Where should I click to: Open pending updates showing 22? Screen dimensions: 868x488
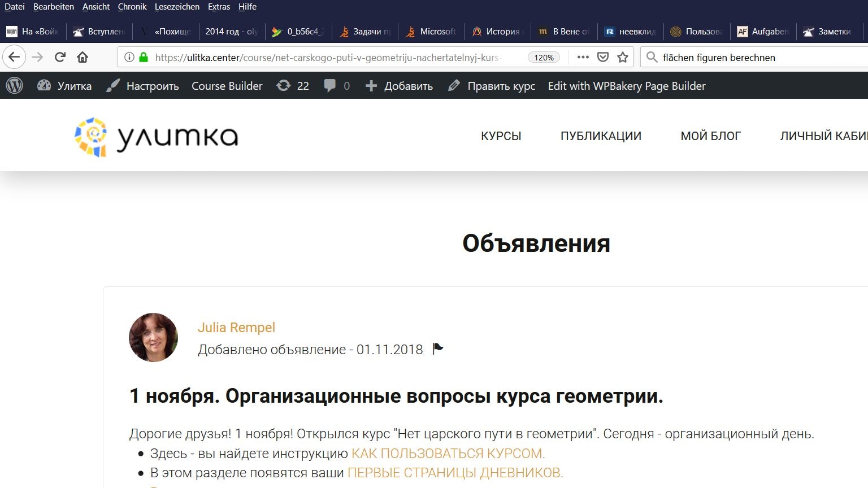click(293, 86)
